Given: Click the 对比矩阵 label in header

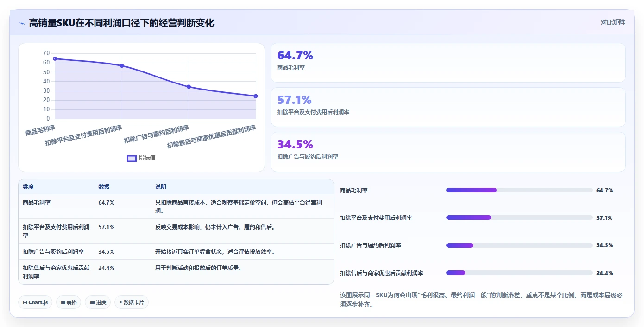Looking at the screenshot, I should (612, 22).
